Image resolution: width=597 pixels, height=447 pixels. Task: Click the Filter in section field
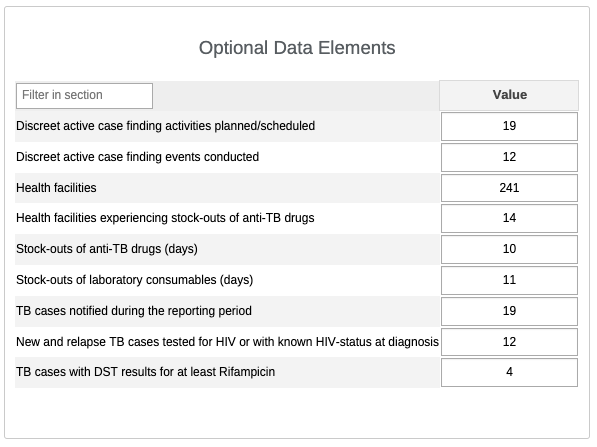click(85, 96)
